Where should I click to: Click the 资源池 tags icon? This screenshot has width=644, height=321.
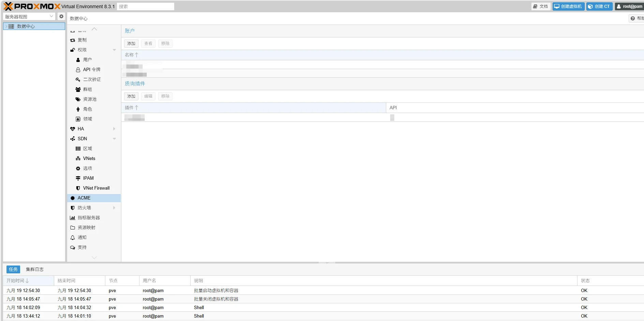78,99
